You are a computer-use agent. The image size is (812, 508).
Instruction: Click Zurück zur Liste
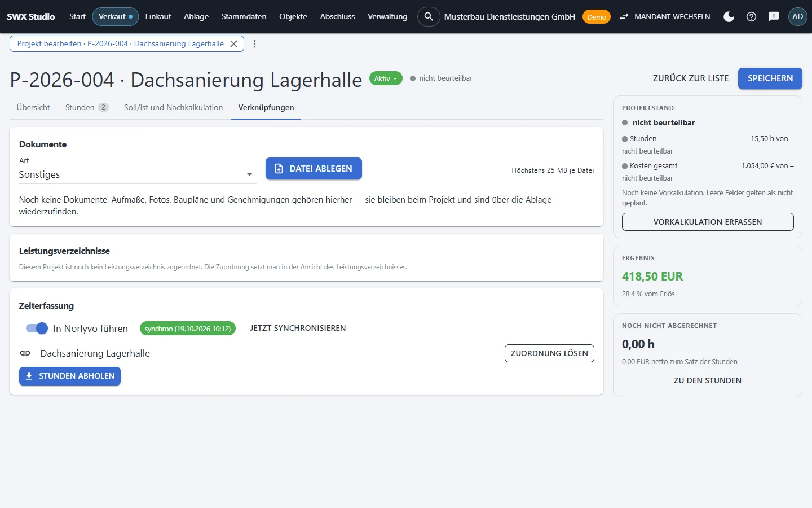[x=691, y=78]
